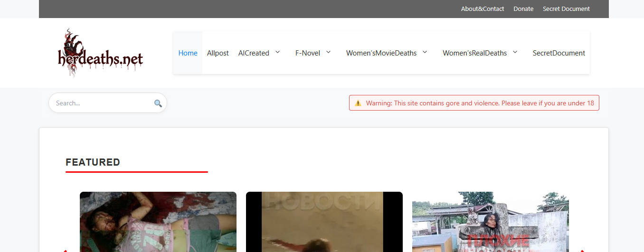
Task: Open the Allpost navigation item
Action: 218,53
